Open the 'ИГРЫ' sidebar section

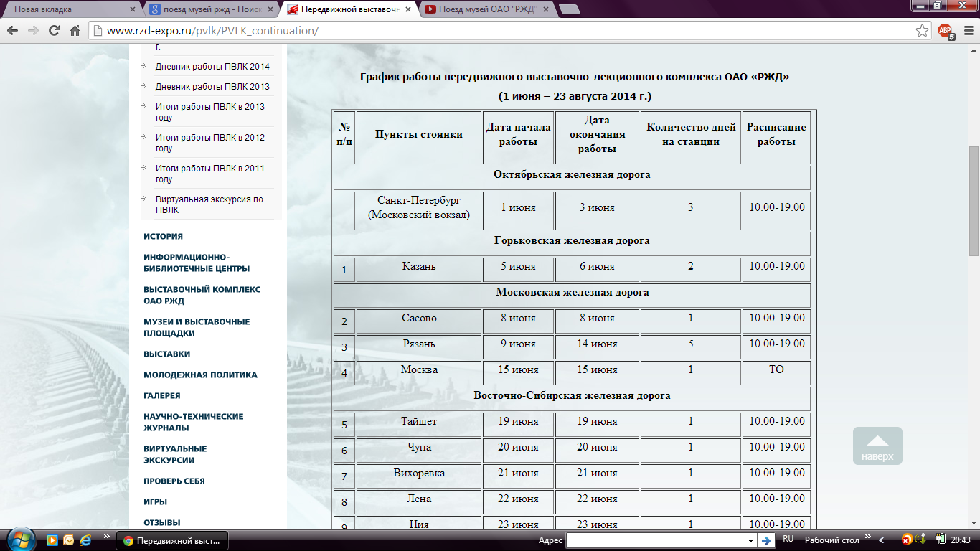pyautogui.click(x=155, y=501)
